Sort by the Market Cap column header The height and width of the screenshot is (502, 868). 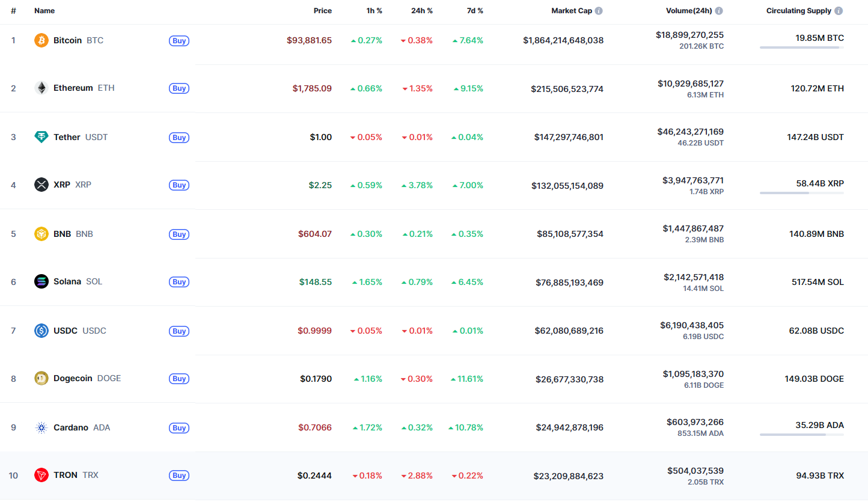click(x=572, y=11)
